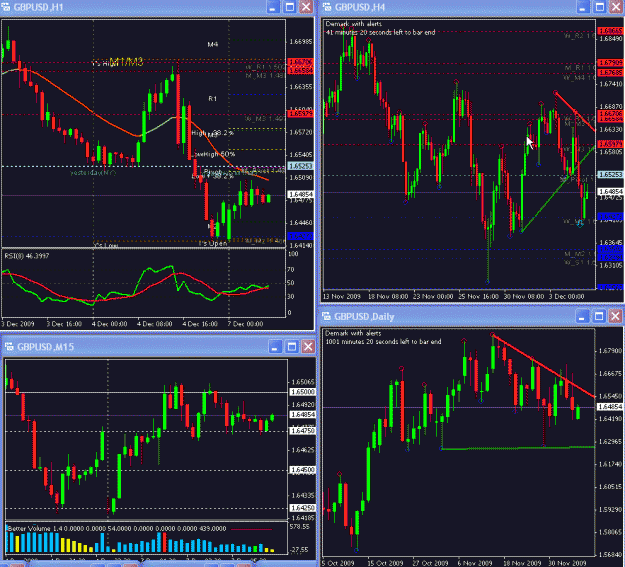625x567 pixels.
Task: Click the current price 1.64854 on Daily scale
Action: (x=611, y=407)
